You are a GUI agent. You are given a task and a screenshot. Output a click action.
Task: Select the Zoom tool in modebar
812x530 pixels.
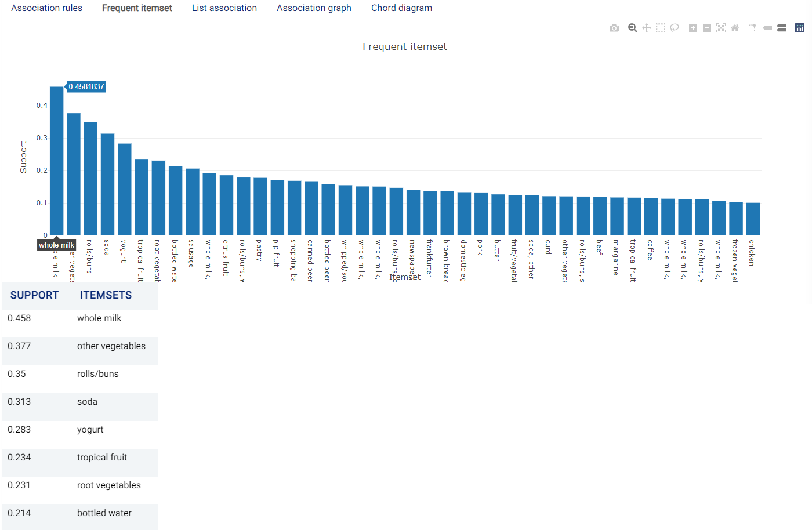pos(633,28)
